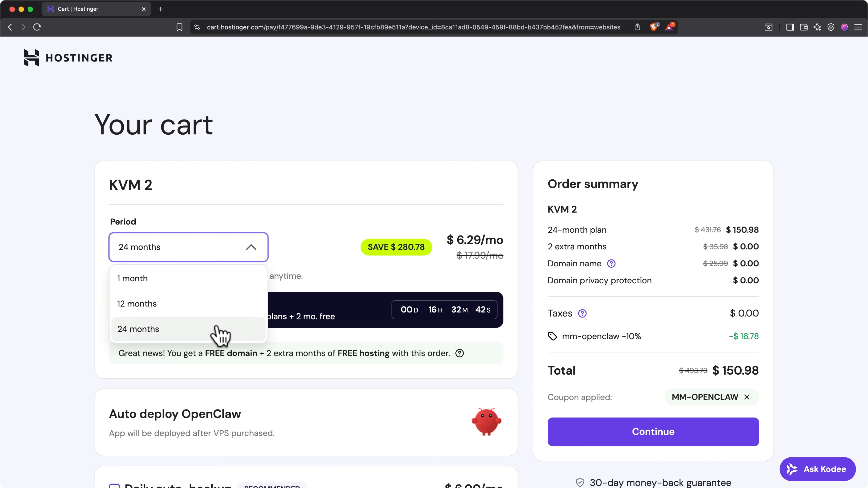The height and width of the screenshot is (488, 868).
Task: Open the Brave VPN shield icon
Action: click(x=831, y=27)
